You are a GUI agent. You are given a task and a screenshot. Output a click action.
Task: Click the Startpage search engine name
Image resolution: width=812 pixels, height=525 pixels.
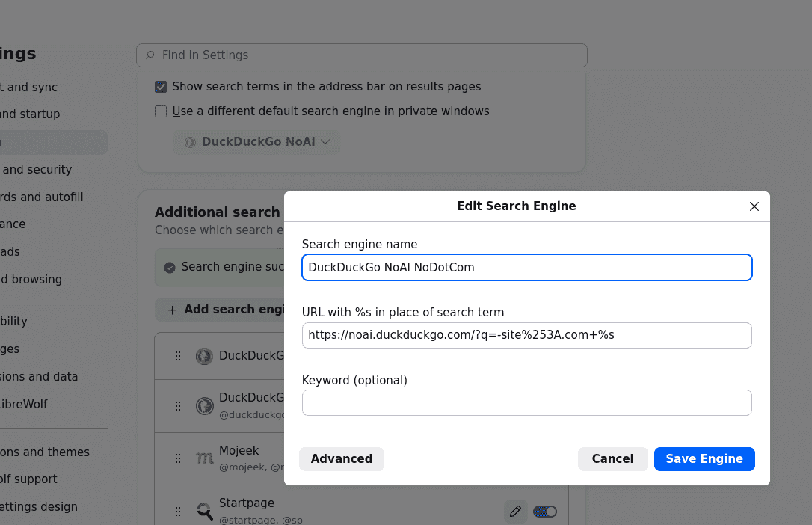pos(247,503)
